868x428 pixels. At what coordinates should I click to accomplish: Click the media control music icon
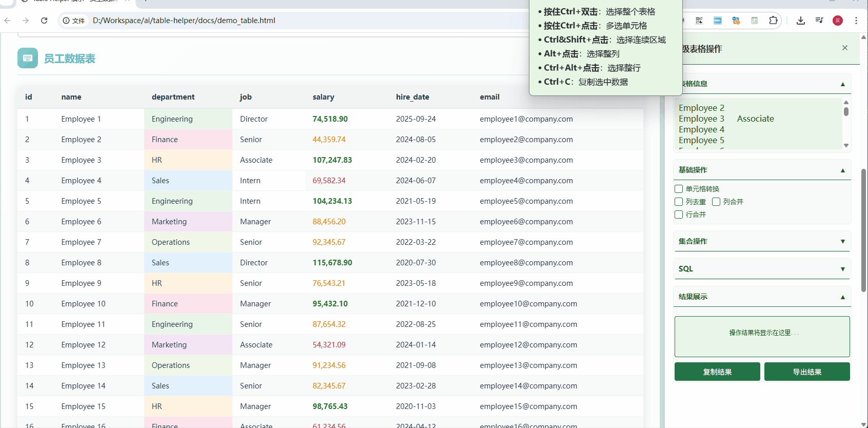[x=819, y=21]
